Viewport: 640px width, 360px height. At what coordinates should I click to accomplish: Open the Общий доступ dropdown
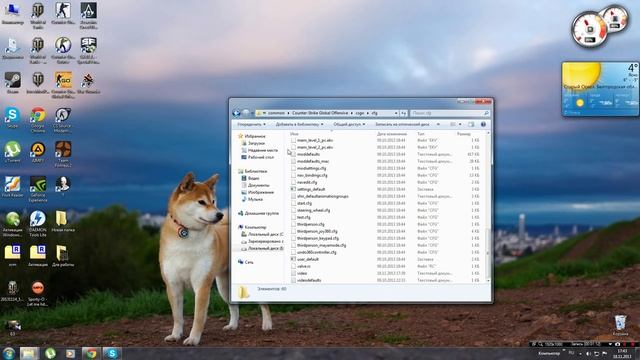(349, 124)
